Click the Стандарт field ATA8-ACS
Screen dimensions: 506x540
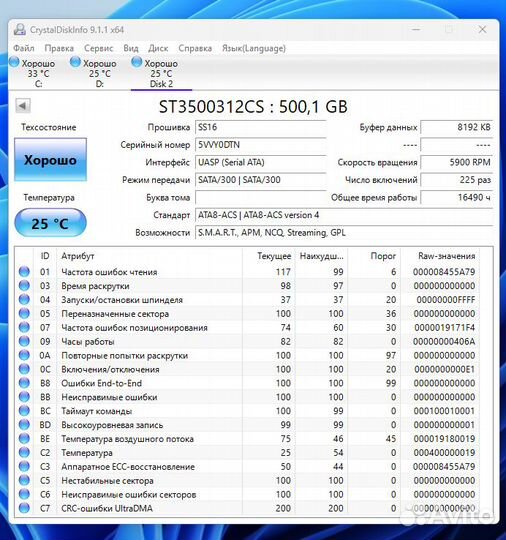pyautogui.click(x=344, y=215)
